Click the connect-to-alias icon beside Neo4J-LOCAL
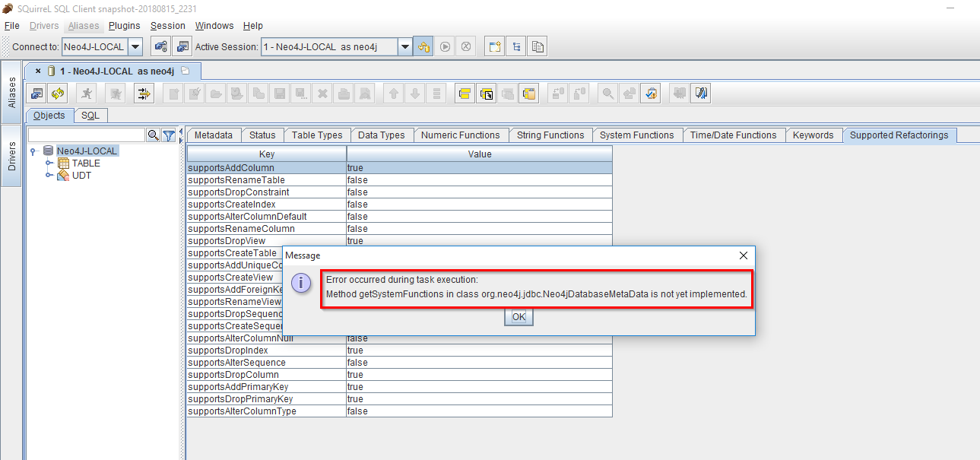This screenshot has width=980, height=460. point(159,46)
